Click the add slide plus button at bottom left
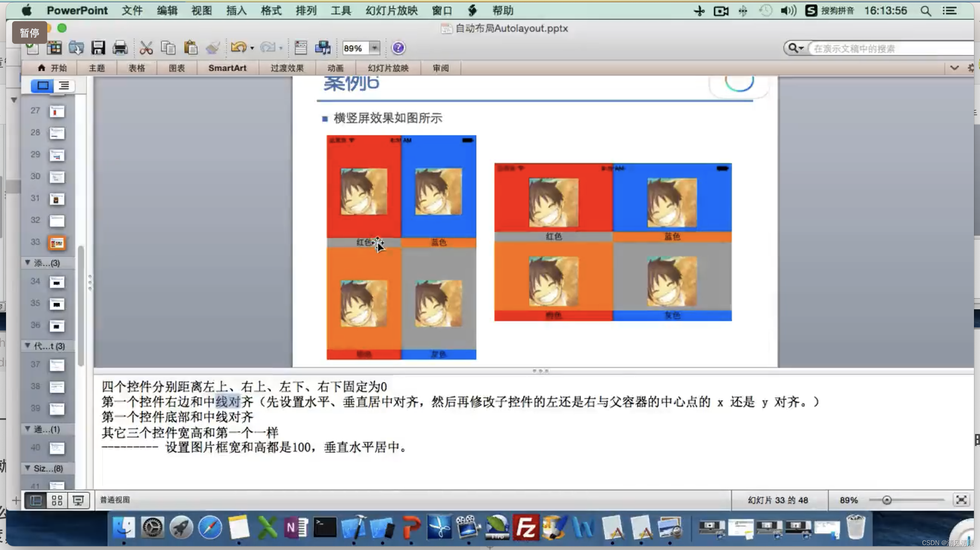This screenshot has width=980, height=550. (x=16, y=500)
